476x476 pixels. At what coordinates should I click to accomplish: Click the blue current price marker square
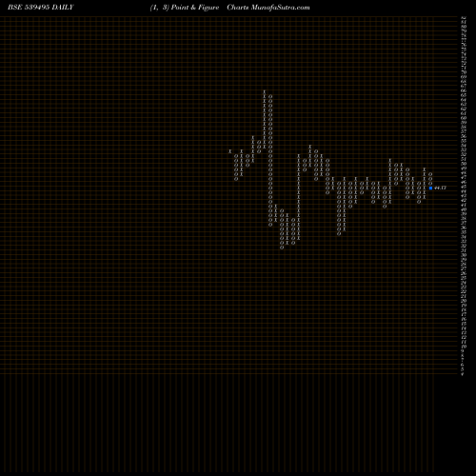point(430,188)
